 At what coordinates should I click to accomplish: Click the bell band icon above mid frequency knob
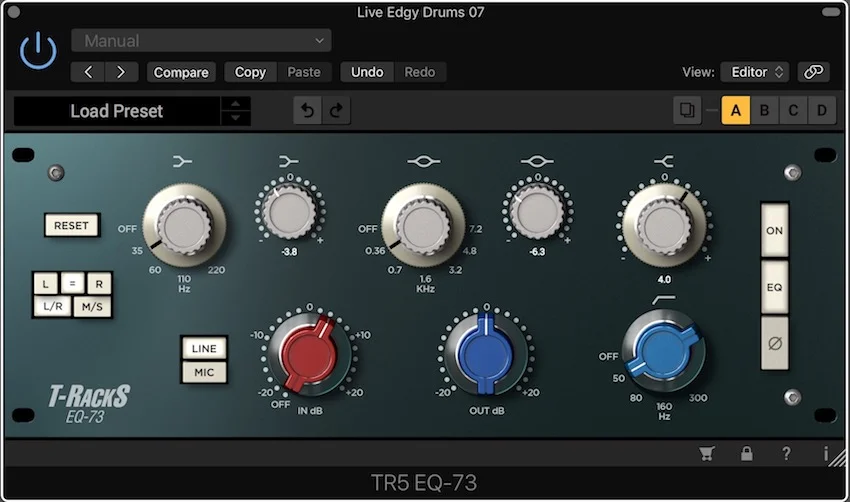pyautogui.click(x=424, y=161)
